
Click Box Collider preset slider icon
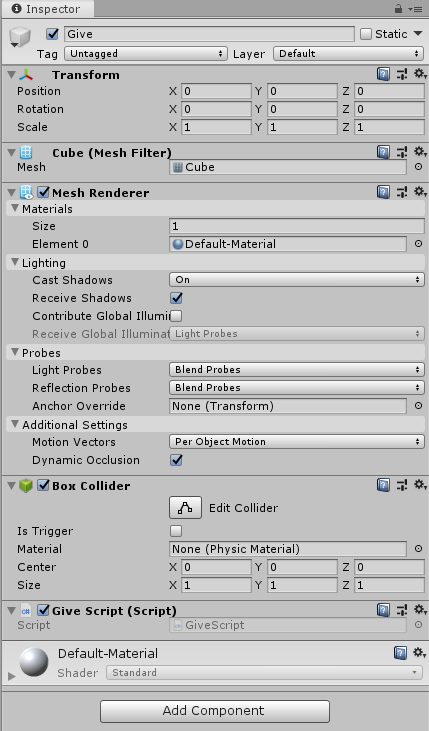tap(401, 485)
